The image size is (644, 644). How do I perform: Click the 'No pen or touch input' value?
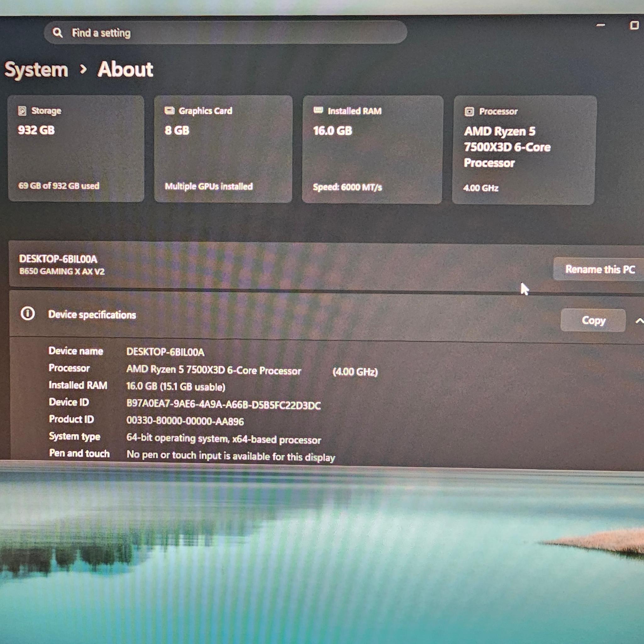pos(231,456)
